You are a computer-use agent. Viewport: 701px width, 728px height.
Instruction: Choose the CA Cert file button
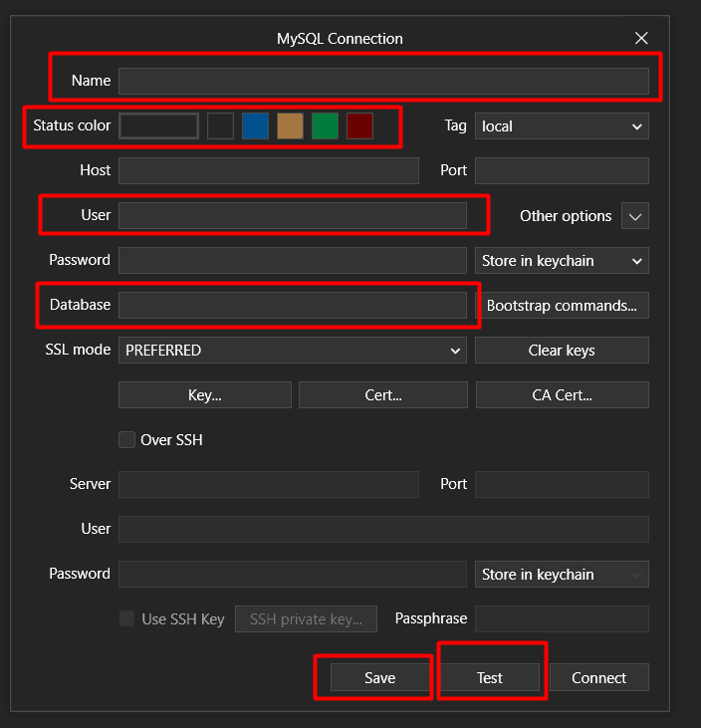click(562, 395)
